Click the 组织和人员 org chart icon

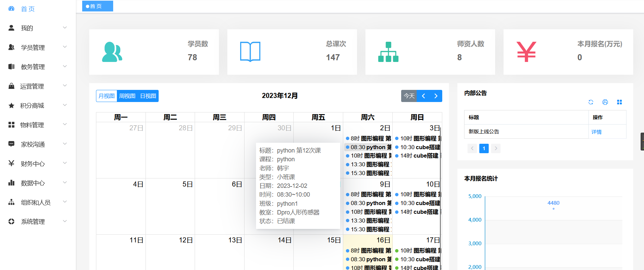[x=11, y=202]
